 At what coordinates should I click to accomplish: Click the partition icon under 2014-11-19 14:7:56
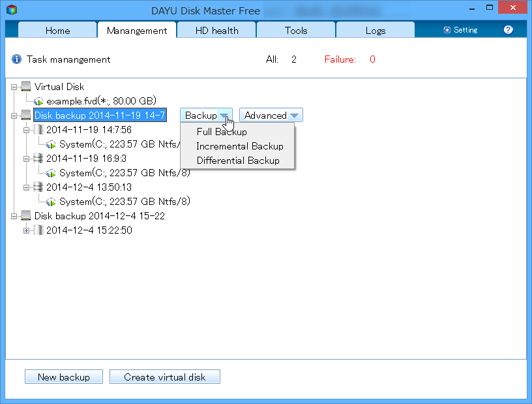coord(52,144)
